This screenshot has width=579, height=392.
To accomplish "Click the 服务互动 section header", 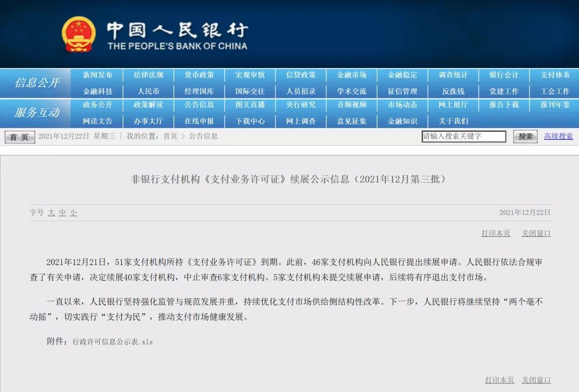I will [x=37, y=112].
